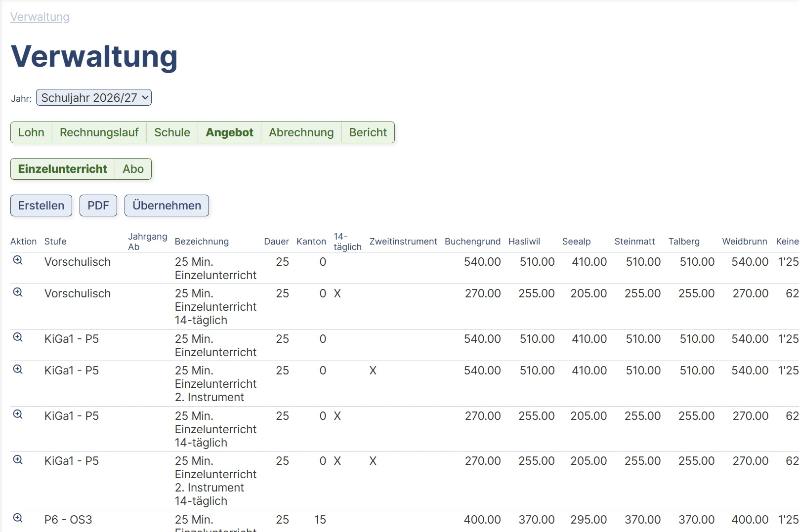Click the 14-täglich column header
799x532 pixels.
point(348,242)
